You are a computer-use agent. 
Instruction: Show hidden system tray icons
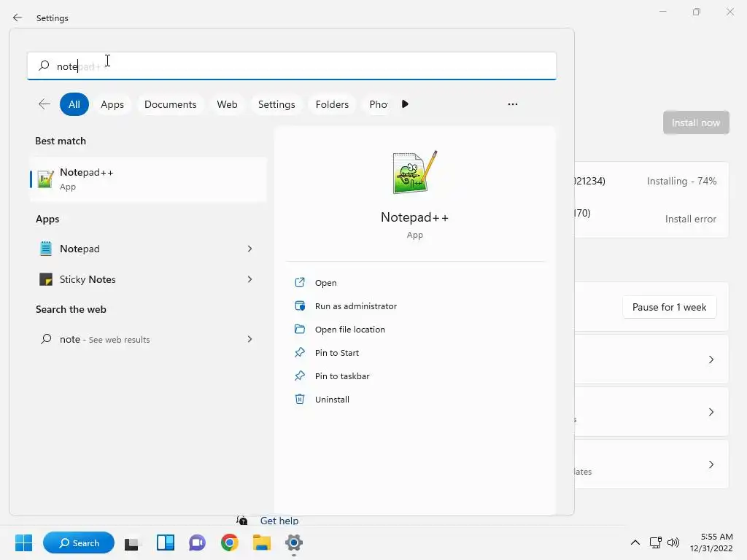pyautogui.click(x=635, y=542)
